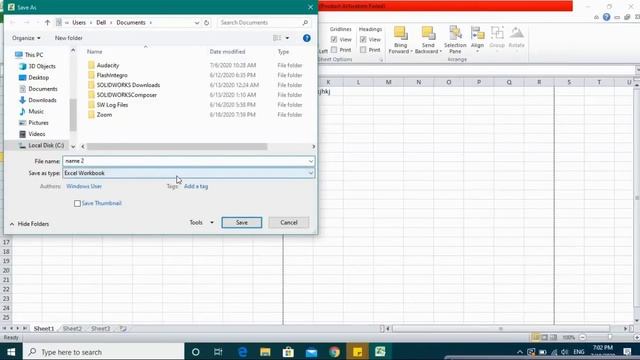Click the volume icon in system tray
Image resolution: width=640 pixels, height=360 pixels.
(564, 352)
